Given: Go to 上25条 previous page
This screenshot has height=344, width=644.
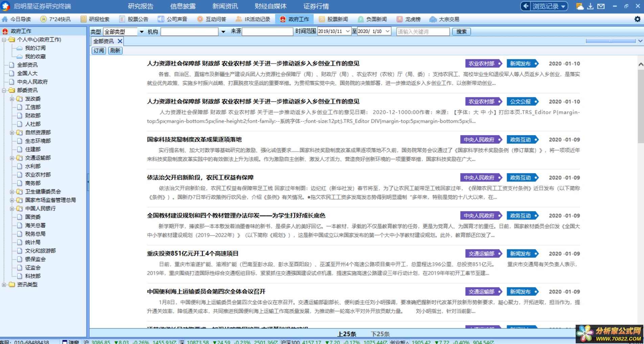Looking at the screenshot, I should tap(347, 334).
